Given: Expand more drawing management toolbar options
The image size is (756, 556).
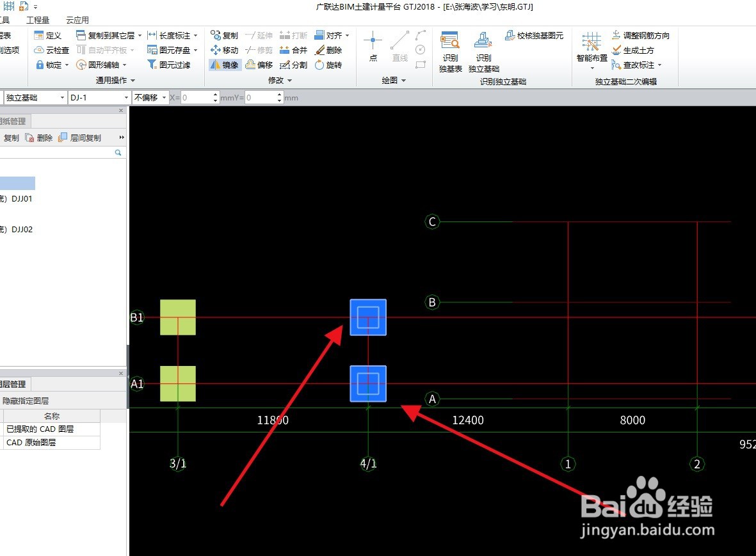Looking at the screenshot, I should (122, 138).
